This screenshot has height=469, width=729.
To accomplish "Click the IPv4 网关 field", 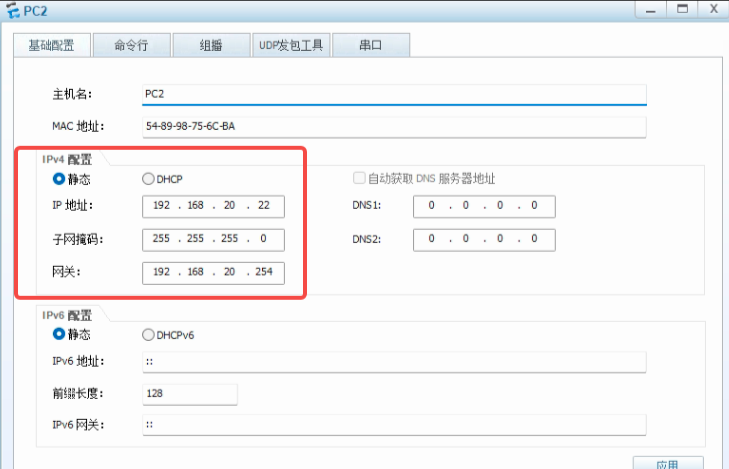I will pos(213,273).
